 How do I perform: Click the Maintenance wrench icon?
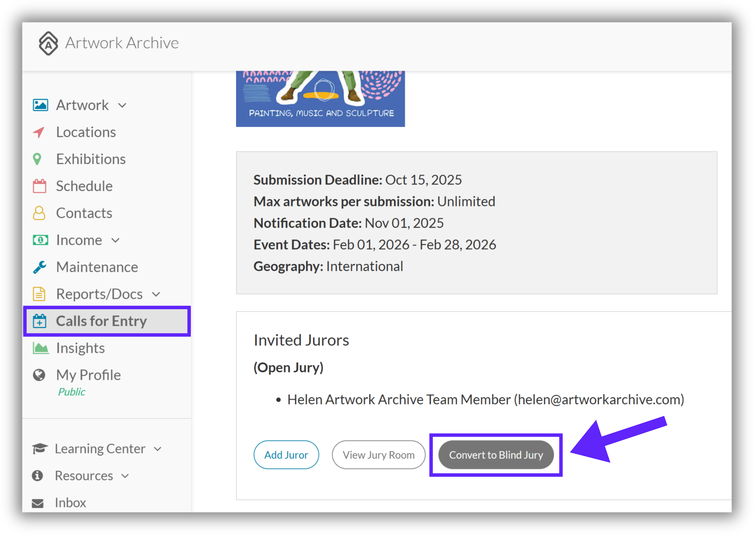[40, 267]
